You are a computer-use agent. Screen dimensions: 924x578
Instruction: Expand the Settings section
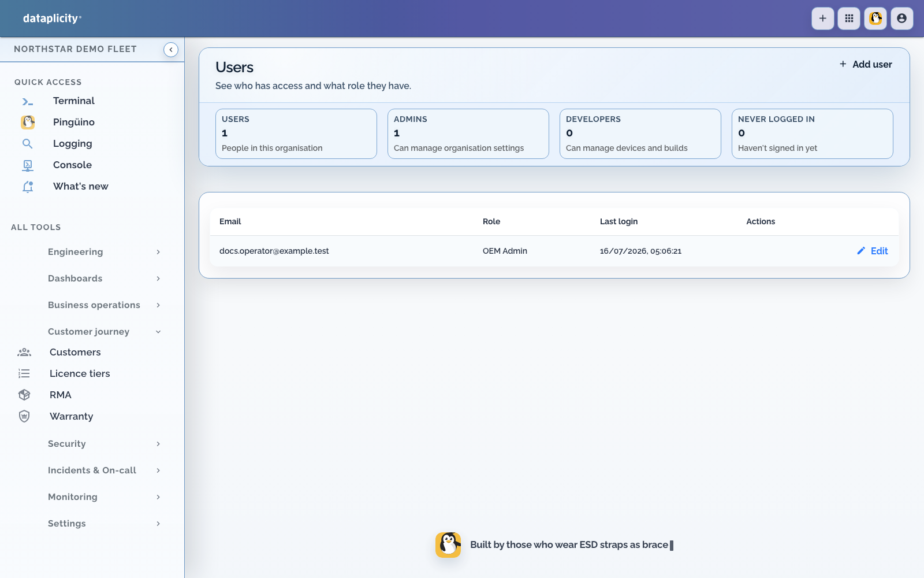(x=104, y=524)
